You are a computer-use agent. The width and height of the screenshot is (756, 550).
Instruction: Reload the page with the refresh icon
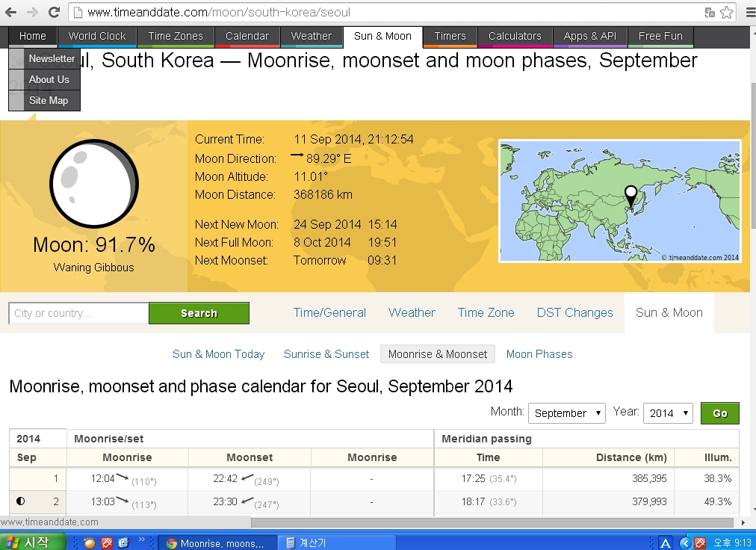click(x=54, y=13)
